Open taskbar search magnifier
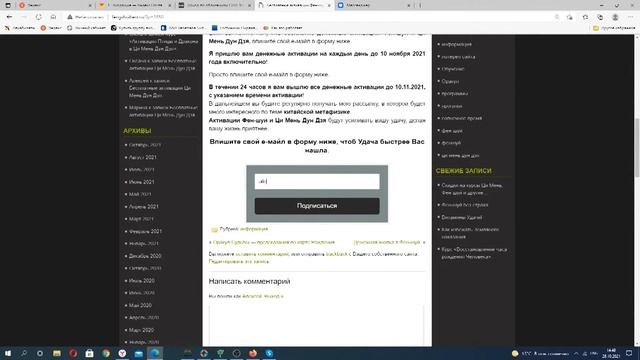This screenshot has width=640, height=360. [x=24, y=353]
